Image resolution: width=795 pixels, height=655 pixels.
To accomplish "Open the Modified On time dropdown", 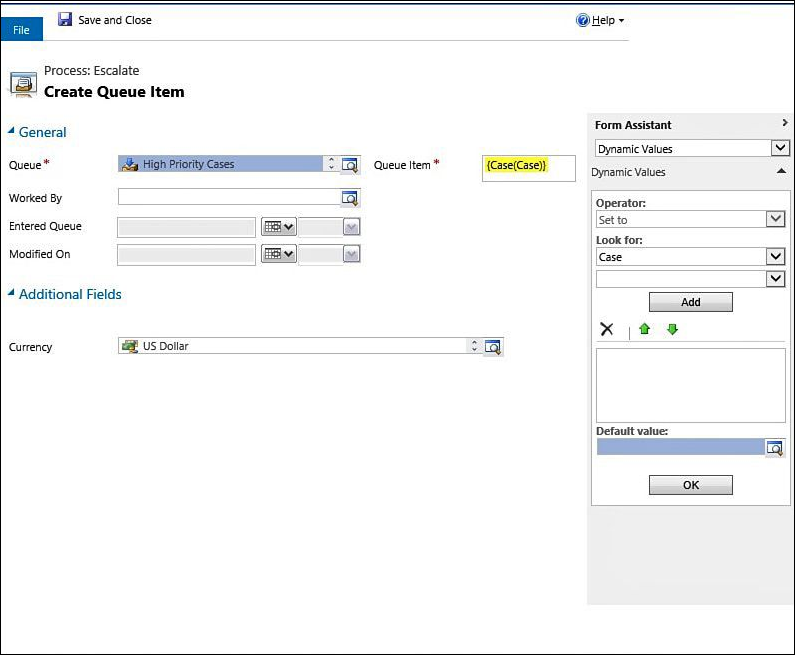I will [x=351, y=254].
